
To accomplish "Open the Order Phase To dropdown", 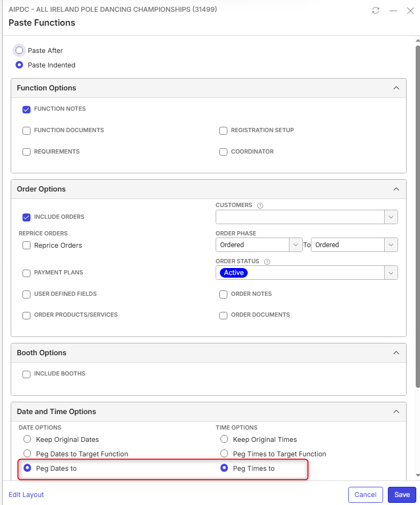I will (x=391, y=245).
